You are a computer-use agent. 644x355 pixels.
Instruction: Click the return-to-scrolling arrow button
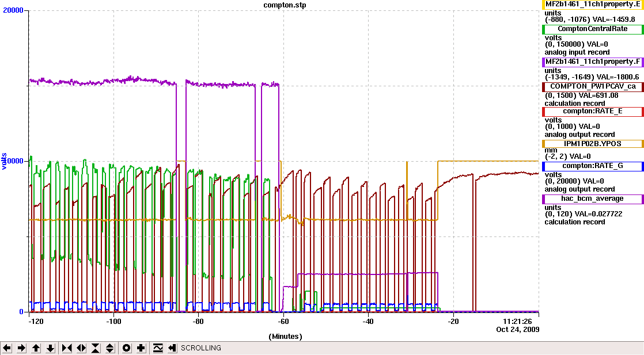(x=172, y=348)
